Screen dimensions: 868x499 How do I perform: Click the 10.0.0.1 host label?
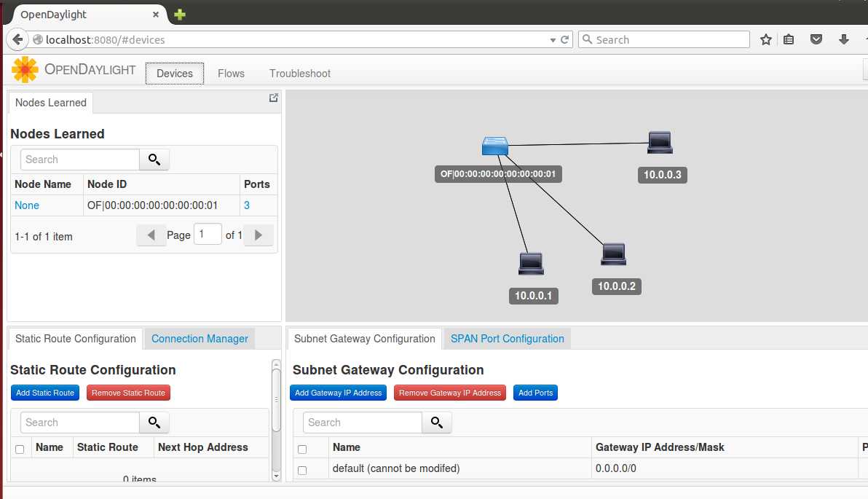(534, 296)
